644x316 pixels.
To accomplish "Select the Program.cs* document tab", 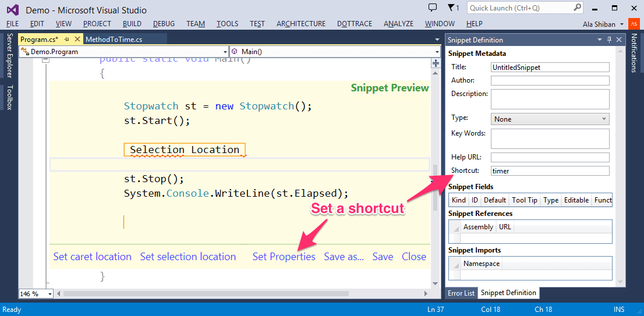I will click(x=39, y=40).
